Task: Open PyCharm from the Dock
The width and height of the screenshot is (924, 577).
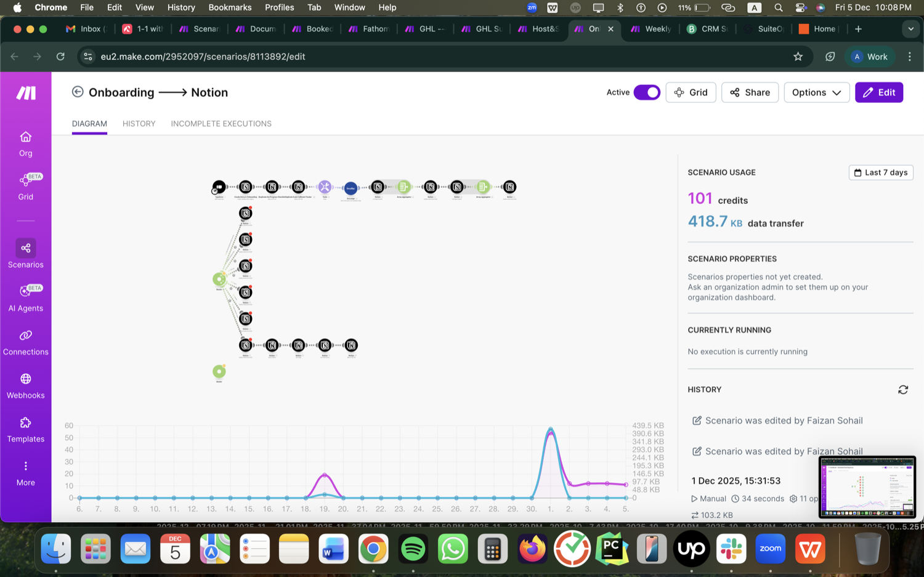Action: (x=612, y=548)
